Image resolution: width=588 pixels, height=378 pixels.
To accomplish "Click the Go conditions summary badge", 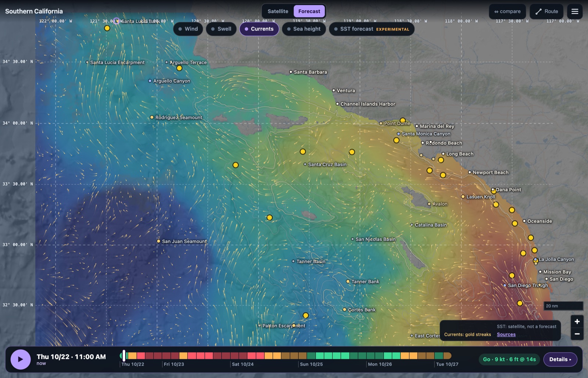I will tap(509, 359).
